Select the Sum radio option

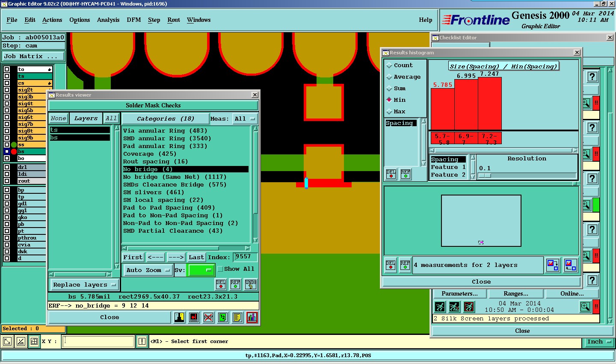(389, 89)
